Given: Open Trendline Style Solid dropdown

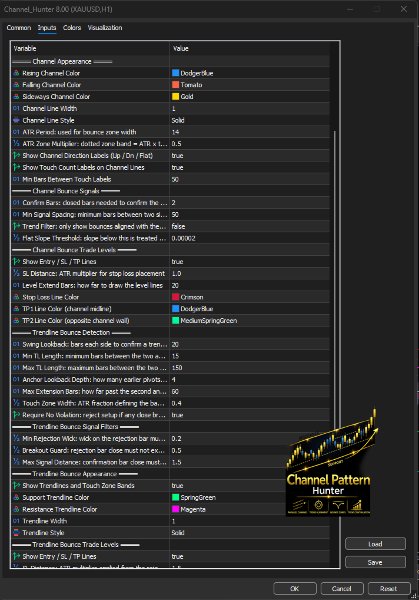Looking at the screenshot, I should click(249, 533).
